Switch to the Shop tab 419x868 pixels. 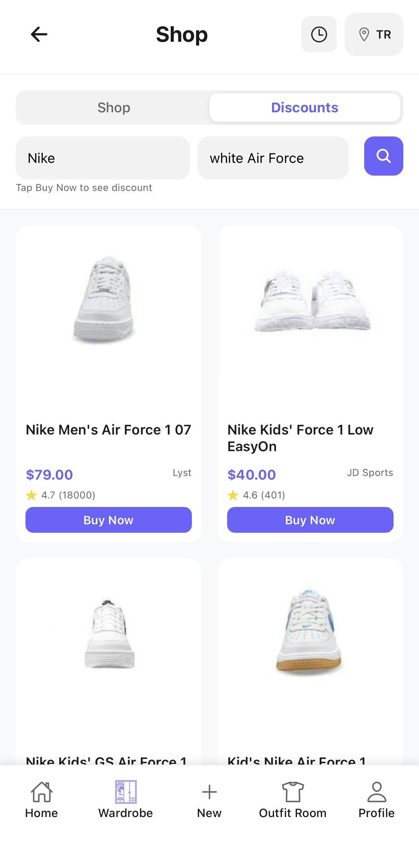pyautogui.click(x=114, y=107)
